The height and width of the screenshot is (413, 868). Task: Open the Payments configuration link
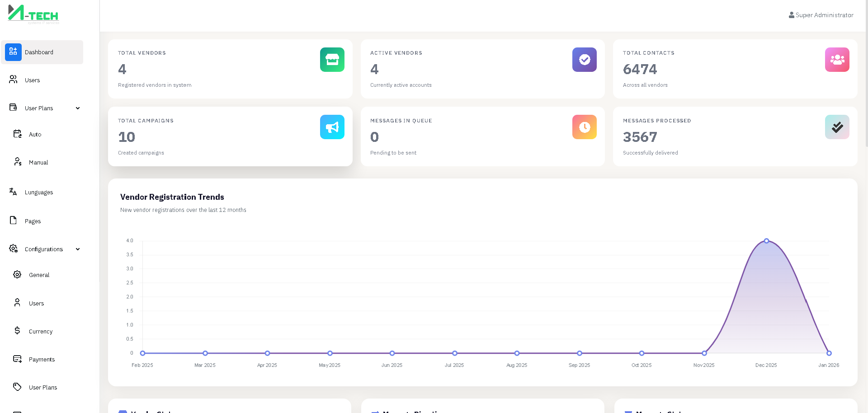point(42,359)
